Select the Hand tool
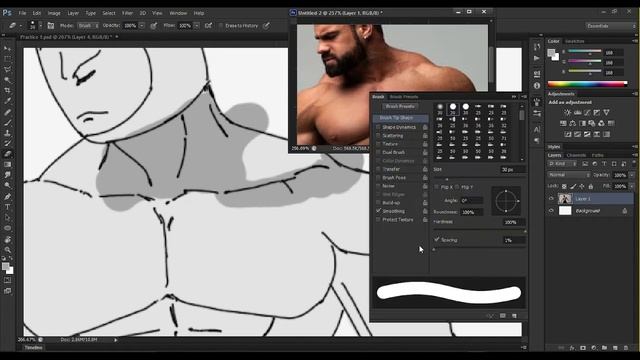640x360 pixels. click(7, 240)
